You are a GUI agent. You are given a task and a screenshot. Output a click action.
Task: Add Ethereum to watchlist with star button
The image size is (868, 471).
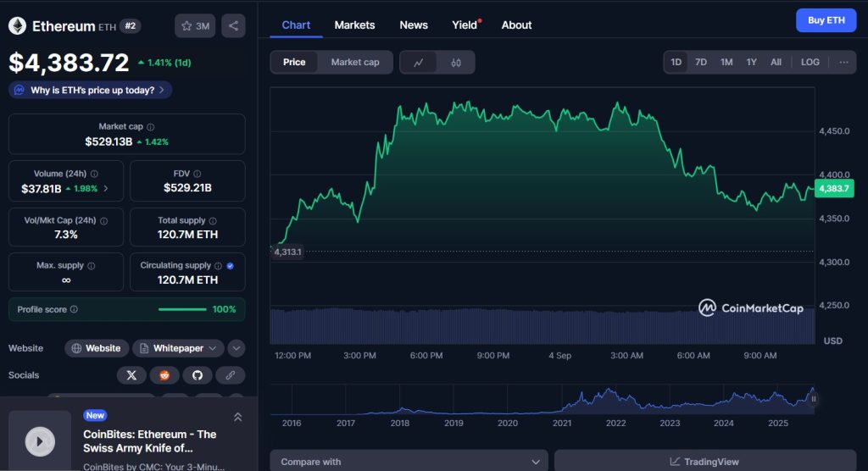point(195,26)
